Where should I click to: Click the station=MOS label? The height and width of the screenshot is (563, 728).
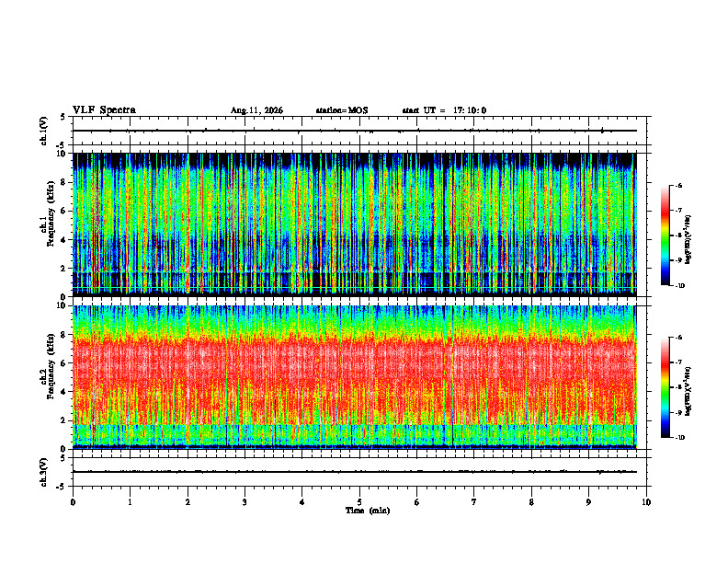[342, 110]
